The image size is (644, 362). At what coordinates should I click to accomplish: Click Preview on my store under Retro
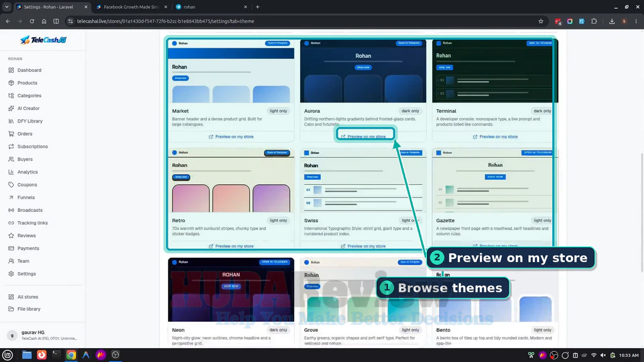pos(231,246)
